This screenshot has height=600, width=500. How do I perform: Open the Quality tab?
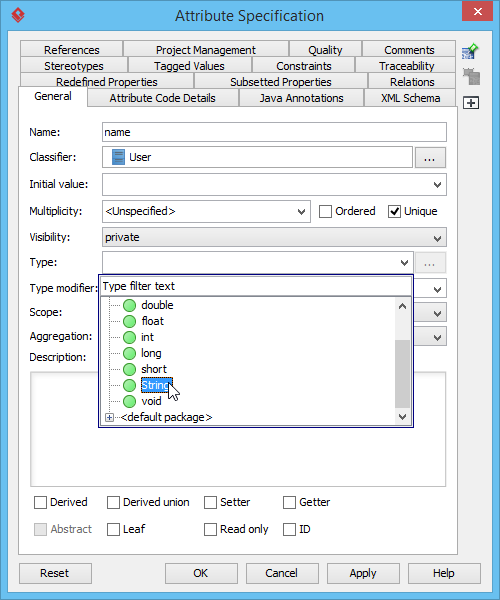(325, 50)
